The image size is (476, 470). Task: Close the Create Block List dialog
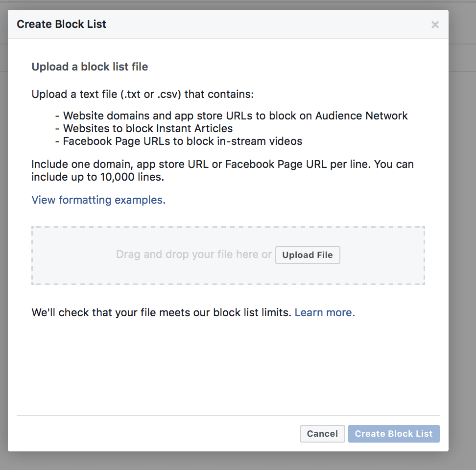click(435, 24)
